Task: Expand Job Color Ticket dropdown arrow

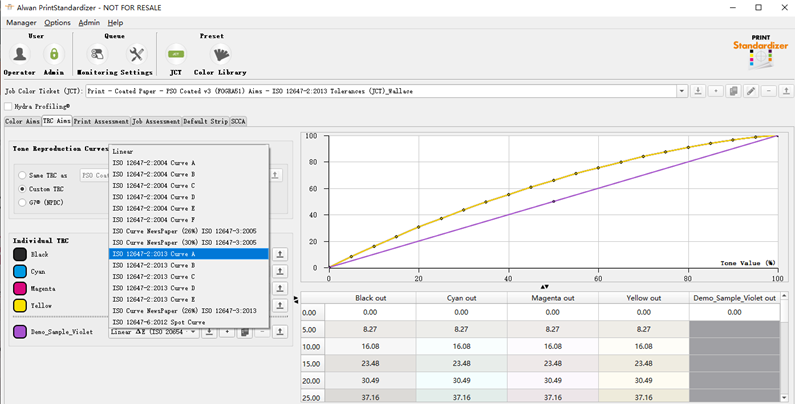Action: pos(682,91)
